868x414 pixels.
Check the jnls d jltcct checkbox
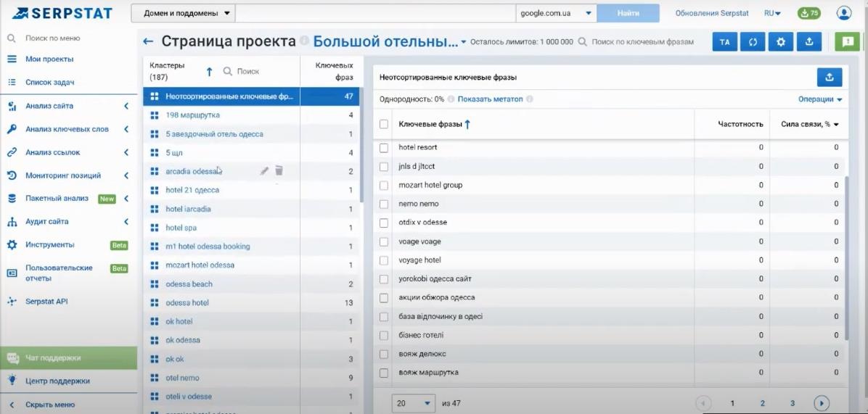click(384, 166)
